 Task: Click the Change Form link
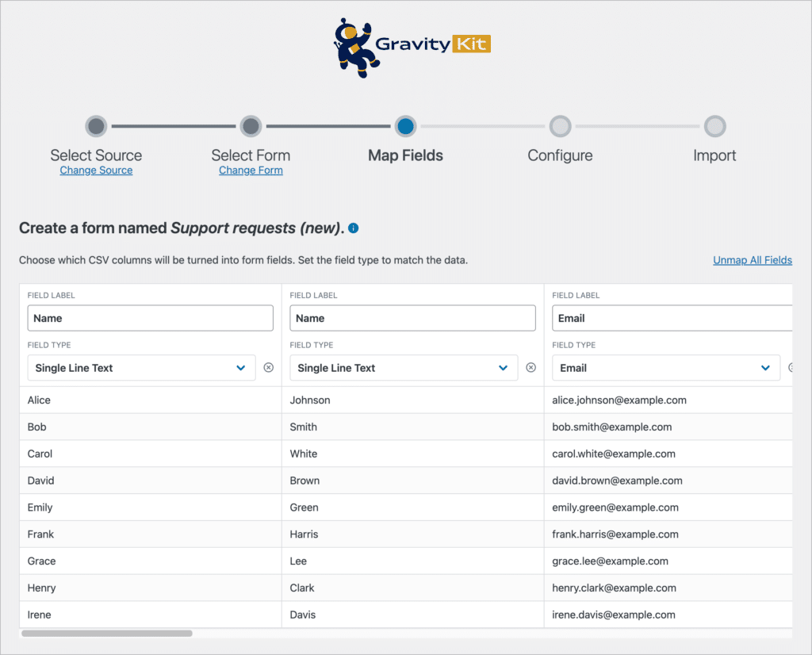point(251,170)
